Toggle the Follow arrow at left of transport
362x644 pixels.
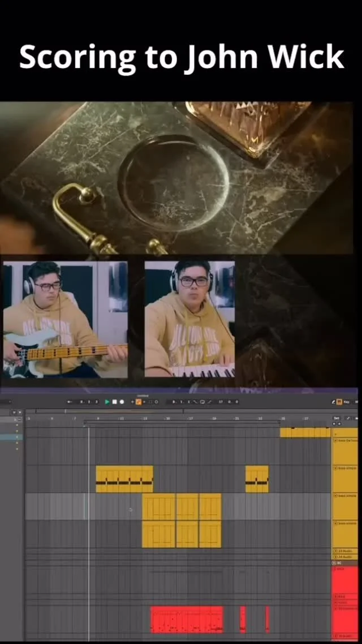click(70, 402)
